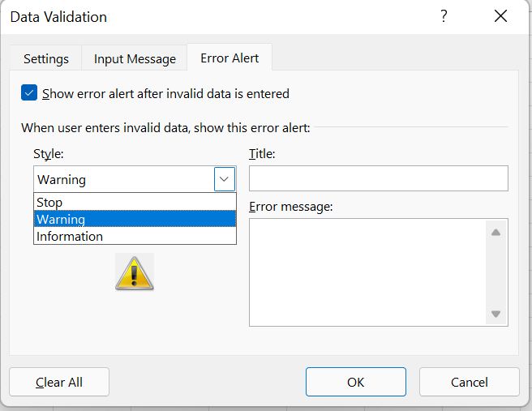Choose Stop from the Style list
Viewport: 532px width, 411px height.
tap(135, 202)
